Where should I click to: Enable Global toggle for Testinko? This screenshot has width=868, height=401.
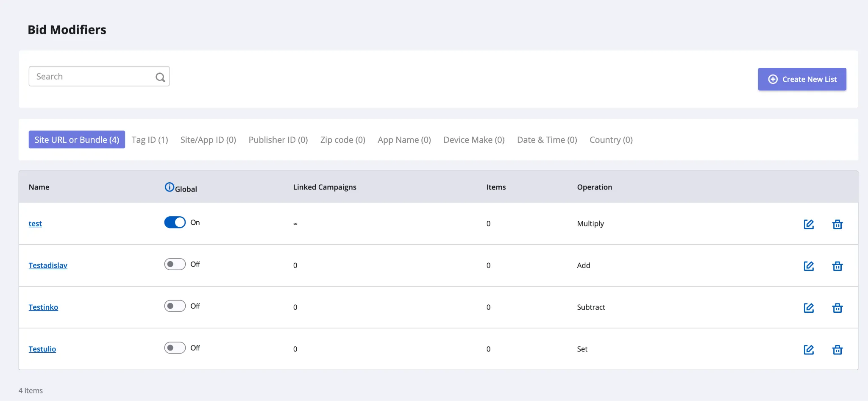tap(175, 306)
